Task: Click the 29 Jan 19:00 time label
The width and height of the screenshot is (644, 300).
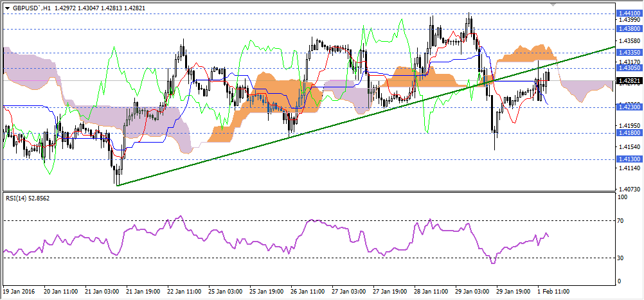Action: point(513,292)
